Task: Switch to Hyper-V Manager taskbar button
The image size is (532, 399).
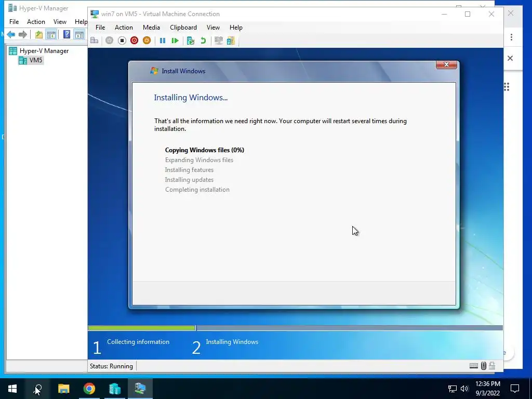Action: click(x=115, y=389)
